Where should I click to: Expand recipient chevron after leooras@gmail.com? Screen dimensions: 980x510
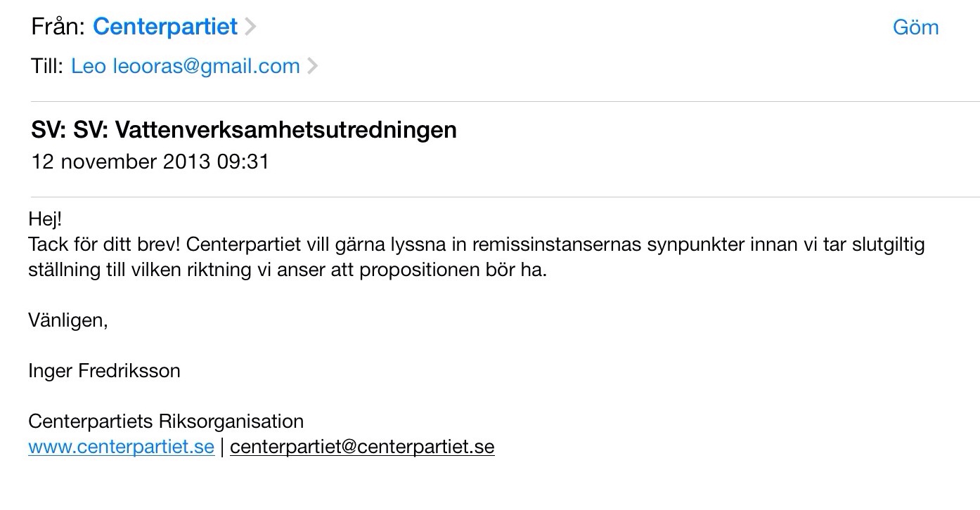point(313,66)
